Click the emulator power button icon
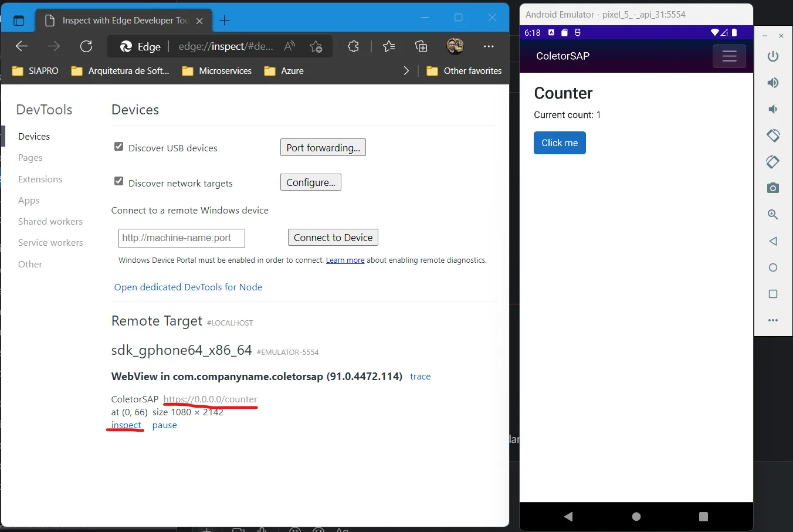 click(773, 56)
